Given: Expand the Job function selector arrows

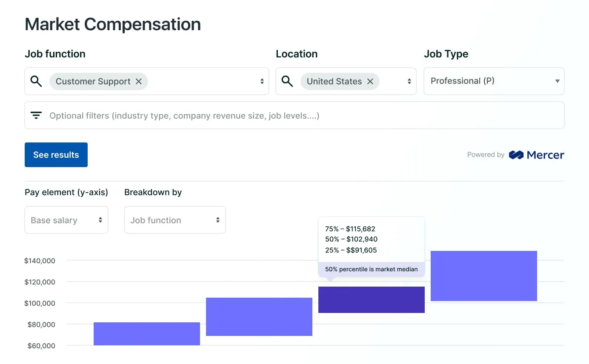Looking at the screenshot, I should coord(262,81).
